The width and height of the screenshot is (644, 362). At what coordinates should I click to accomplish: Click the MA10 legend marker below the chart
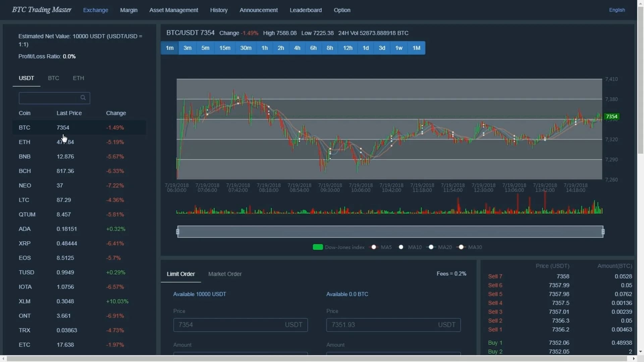[x=401, y=247]
